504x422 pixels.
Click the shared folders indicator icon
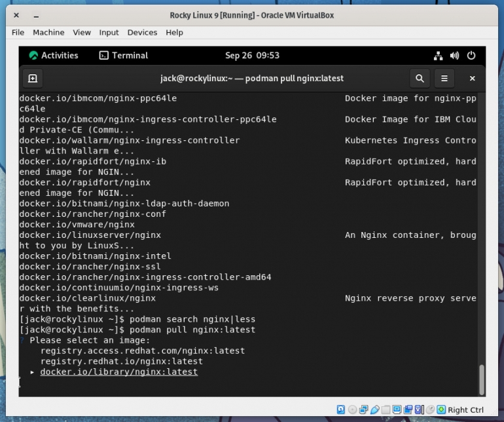[x=386, y=410]
